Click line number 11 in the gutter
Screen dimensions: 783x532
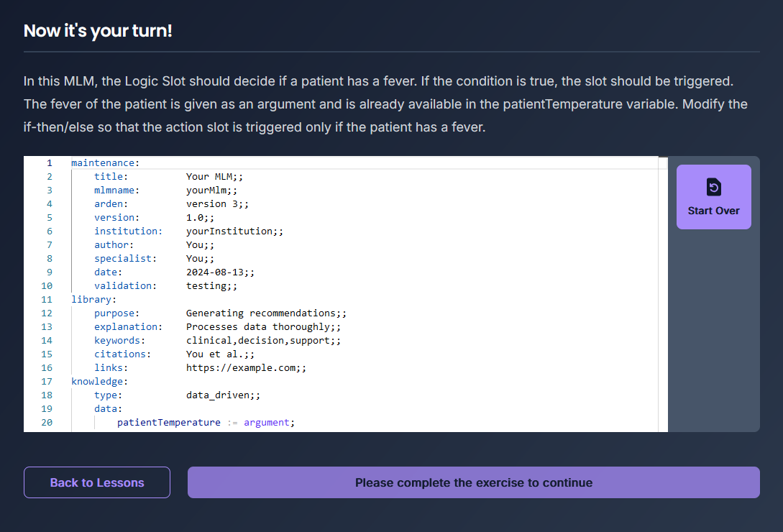tap(47, 299)
